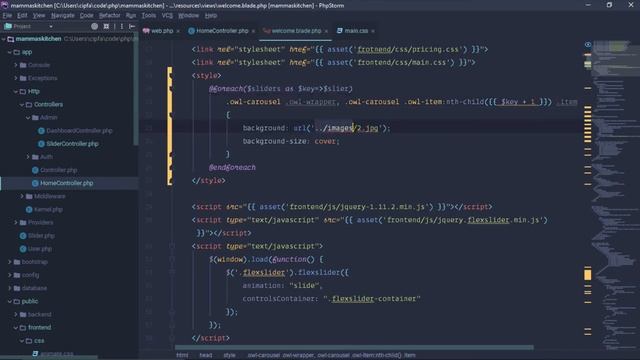
Task: Open Project panel settings vertical-dots icon
Action: [122, 26]
